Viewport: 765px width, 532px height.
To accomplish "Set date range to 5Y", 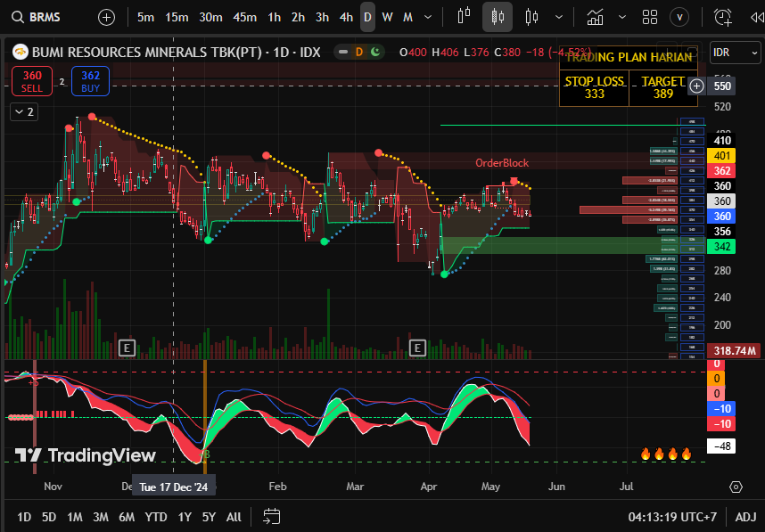I will 209,517.
